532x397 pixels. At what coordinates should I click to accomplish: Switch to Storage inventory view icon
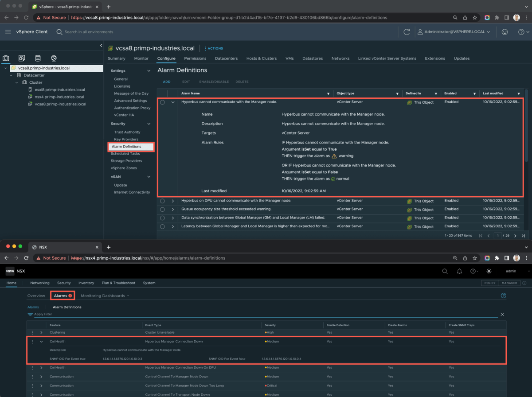tap(38, 58)
